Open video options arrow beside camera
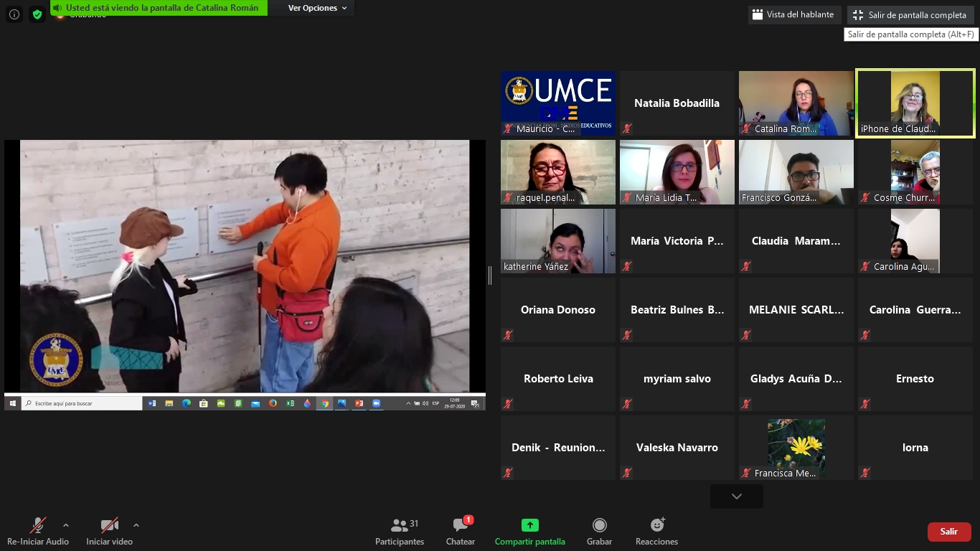The width and height of the screenshot is (980, 551). 136,524
